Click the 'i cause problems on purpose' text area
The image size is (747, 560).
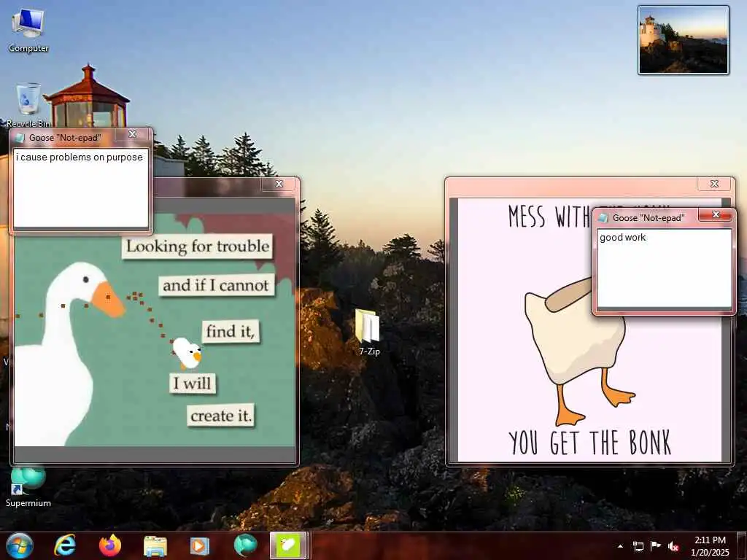(80, 188)
